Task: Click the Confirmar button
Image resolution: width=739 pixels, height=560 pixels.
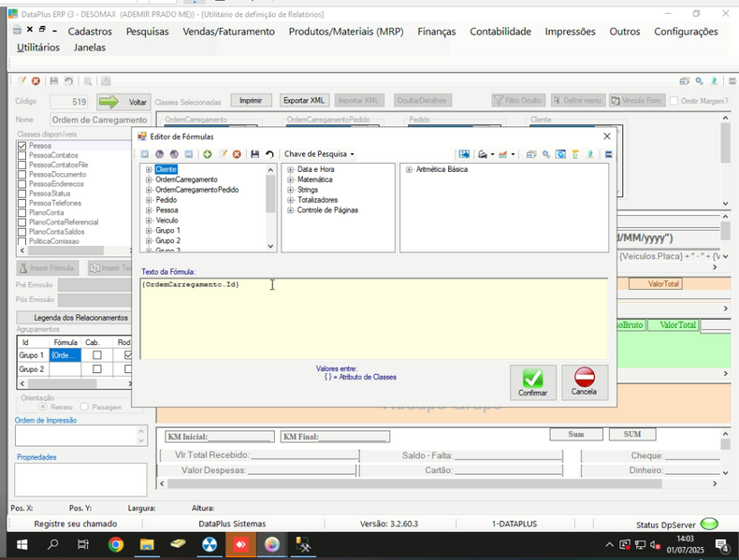Action: point(533,382)
